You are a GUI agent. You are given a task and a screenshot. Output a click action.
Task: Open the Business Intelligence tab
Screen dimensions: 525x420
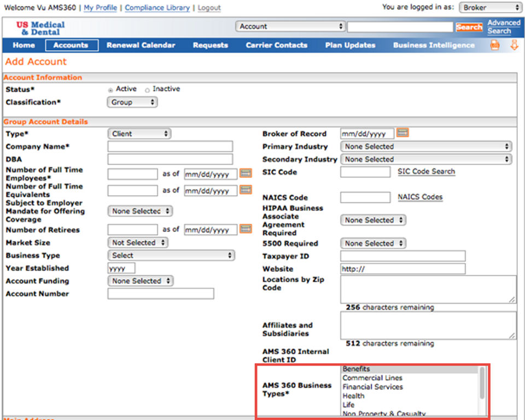tap(434, 45)
